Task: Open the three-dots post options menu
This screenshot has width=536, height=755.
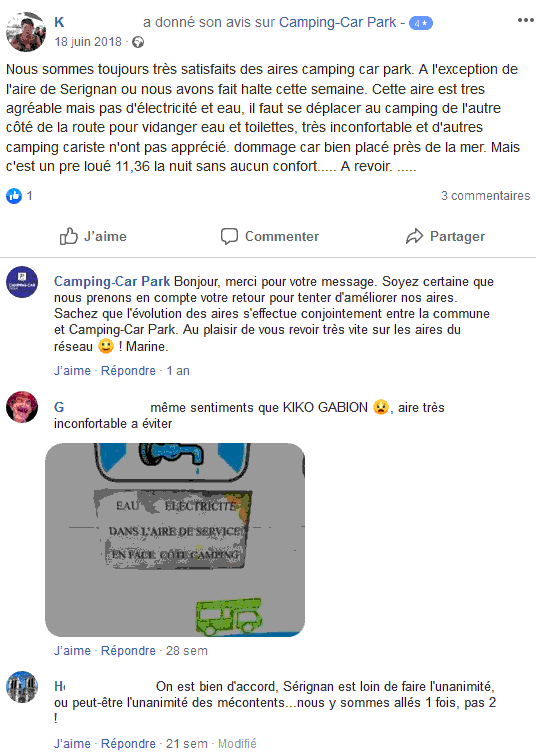Action: coord(525,20)
